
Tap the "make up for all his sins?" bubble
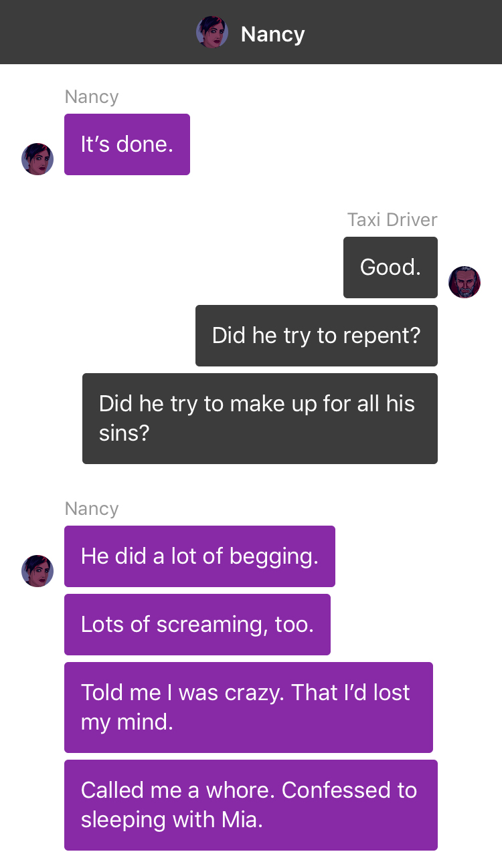click(x=260, y=419)
